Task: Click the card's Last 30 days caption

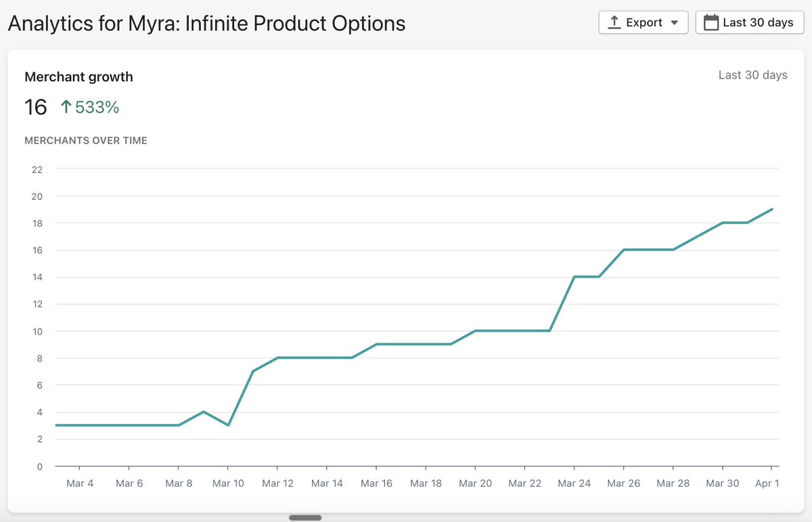Action: [752, 75]
